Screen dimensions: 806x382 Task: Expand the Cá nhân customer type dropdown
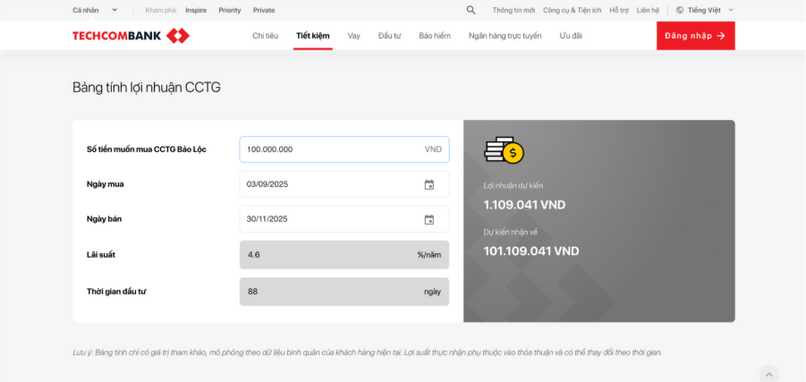pyautogui.click(x=95, y=10)
